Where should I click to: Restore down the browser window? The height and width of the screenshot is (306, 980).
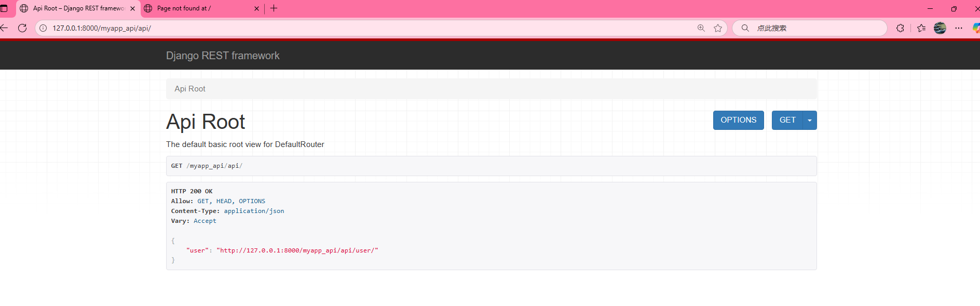point(954,8)
